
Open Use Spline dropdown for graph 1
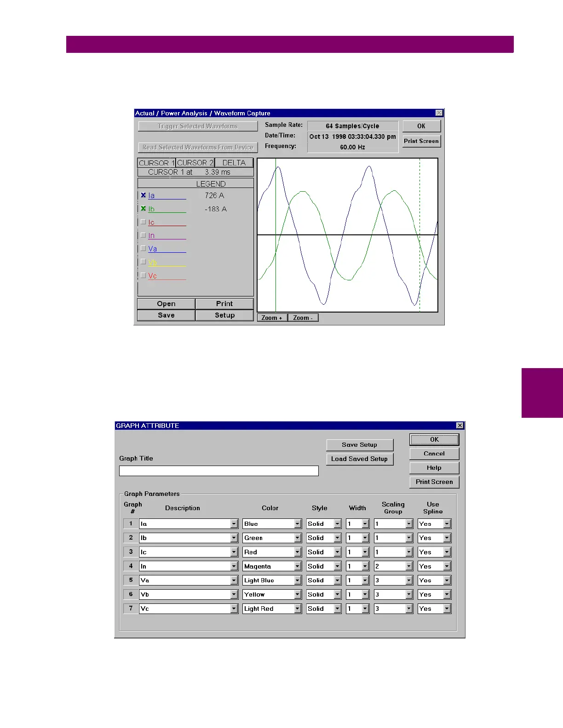pos(447,523)
